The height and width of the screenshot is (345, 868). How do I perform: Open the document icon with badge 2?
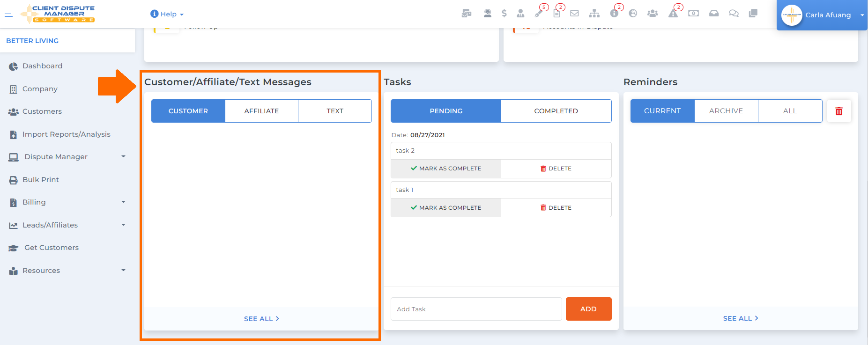(557, 14)
